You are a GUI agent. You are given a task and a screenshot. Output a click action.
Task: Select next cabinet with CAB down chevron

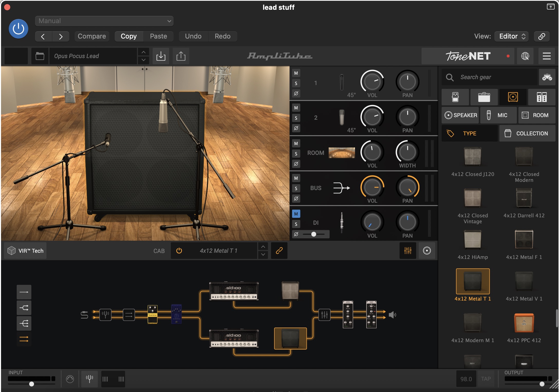(263, 254)
